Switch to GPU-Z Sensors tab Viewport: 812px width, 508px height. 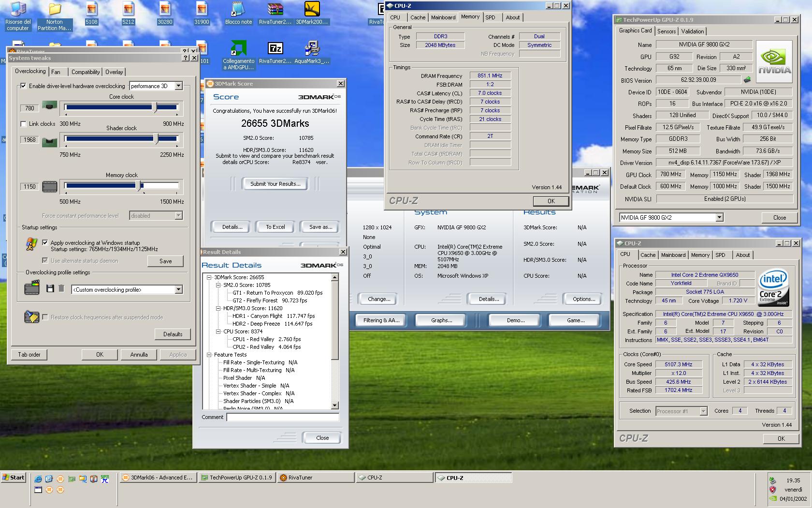click(x=667, y=31)
